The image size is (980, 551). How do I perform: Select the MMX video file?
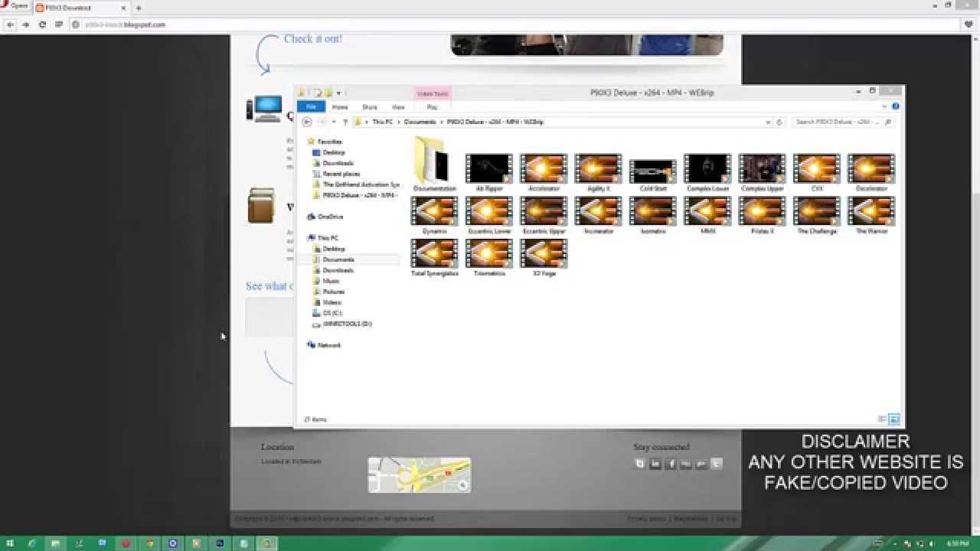[707, 215]
